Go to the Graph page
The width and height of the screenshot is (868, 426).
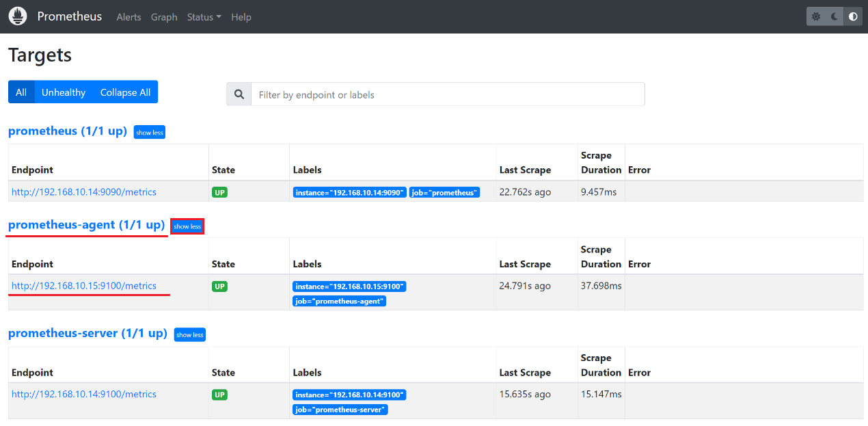(164, 17)
